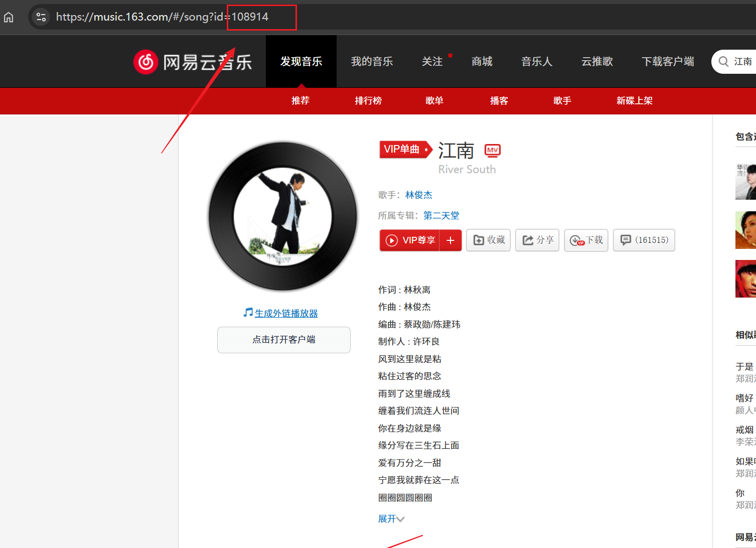Open similar song 戒烟
Image resolution: width=756 pixels, height=548 pixels.
click(744, 430)
